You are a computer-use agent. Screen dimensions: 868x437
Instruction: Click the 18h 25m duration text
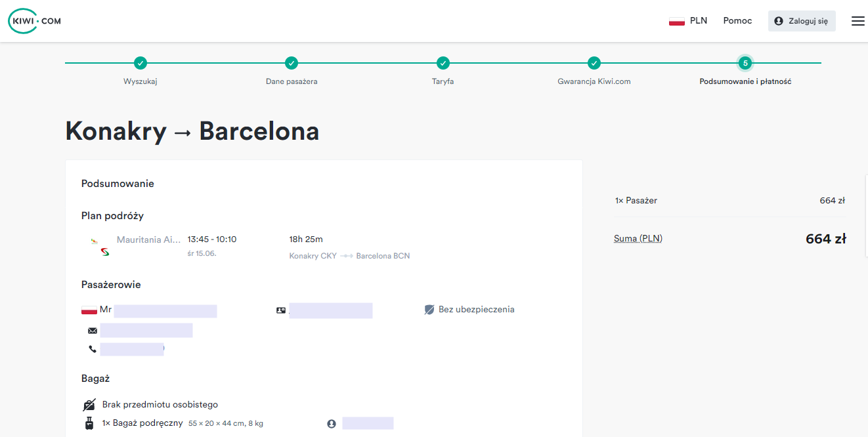(306, 239)
